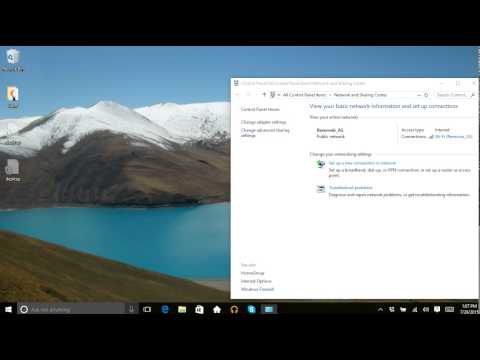Click the active Control Panel taskbar button
480x360 pixels.
point(269,309)
